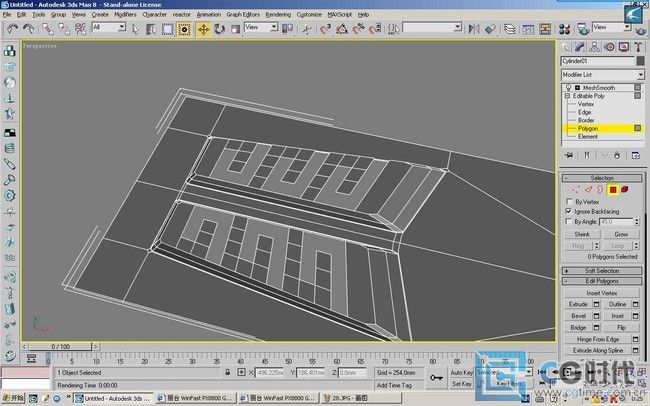
Task: Click the Bind to Space Warp icon
Action: click(80, 29)
